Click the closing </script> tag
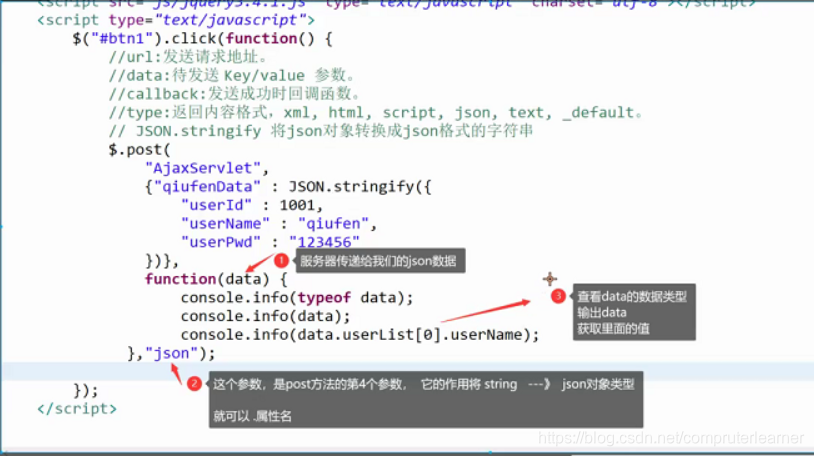 [x=77, y=409]
